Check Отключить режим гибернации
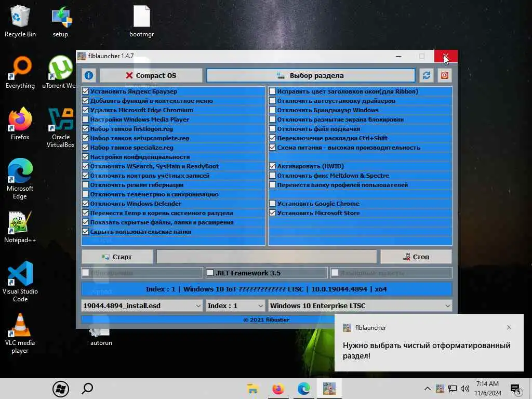Viewport: 532px width, 399px height. (86, 185)
